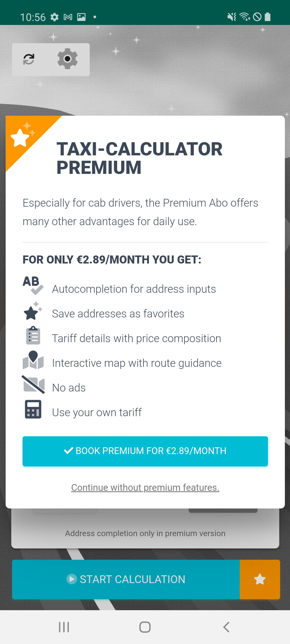
Task: Tap 'Use your own tariff' text
Action: coord(97,412)
